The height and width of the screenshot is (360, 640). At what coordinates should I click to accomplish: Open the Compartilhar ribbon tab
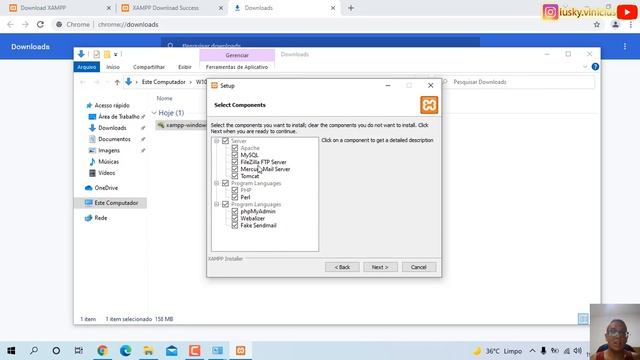click(x=149, y=67)
